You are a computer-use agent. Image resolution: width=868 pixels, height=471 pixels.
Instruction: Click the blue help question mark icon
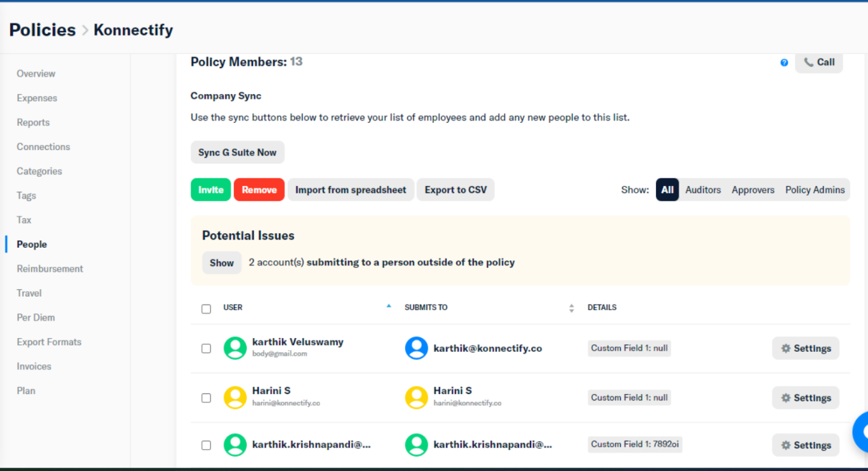tap(784, 62)
